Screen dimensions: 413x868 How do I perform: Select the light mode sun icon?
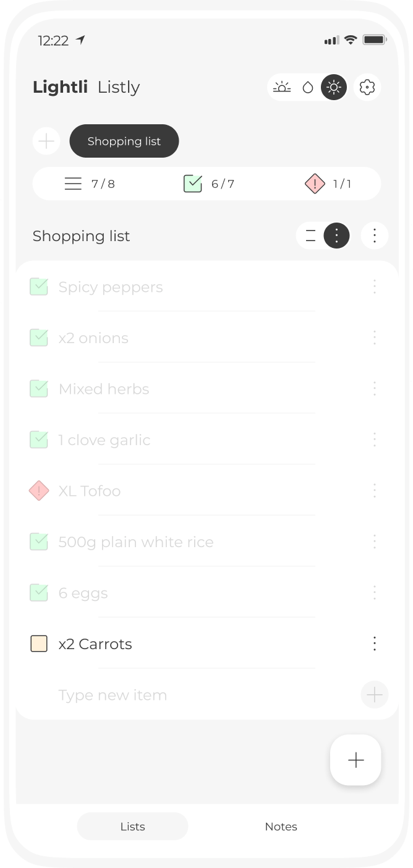click(334, 87)
